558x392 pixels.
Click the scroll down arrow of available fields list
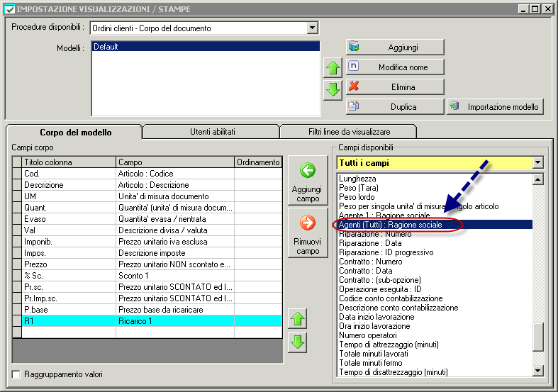point(537,371)
